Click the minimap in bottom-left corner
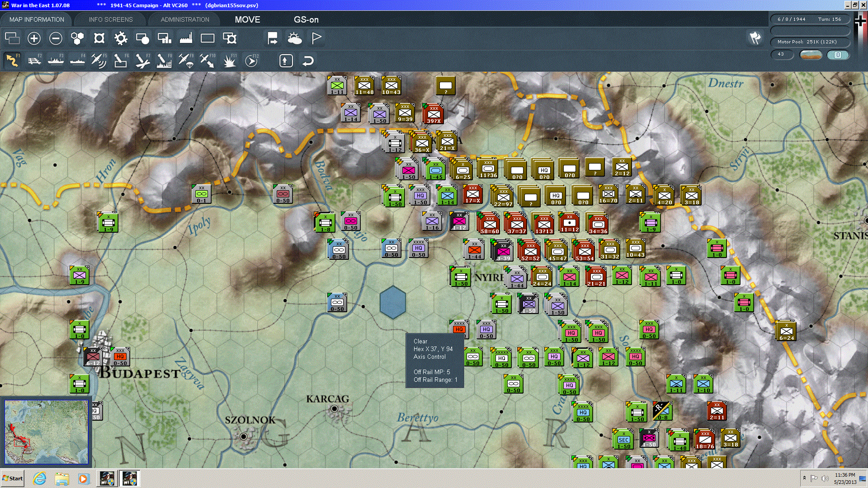Image resolution: width=868 pixels, height=488 pixels. (46, 432)
